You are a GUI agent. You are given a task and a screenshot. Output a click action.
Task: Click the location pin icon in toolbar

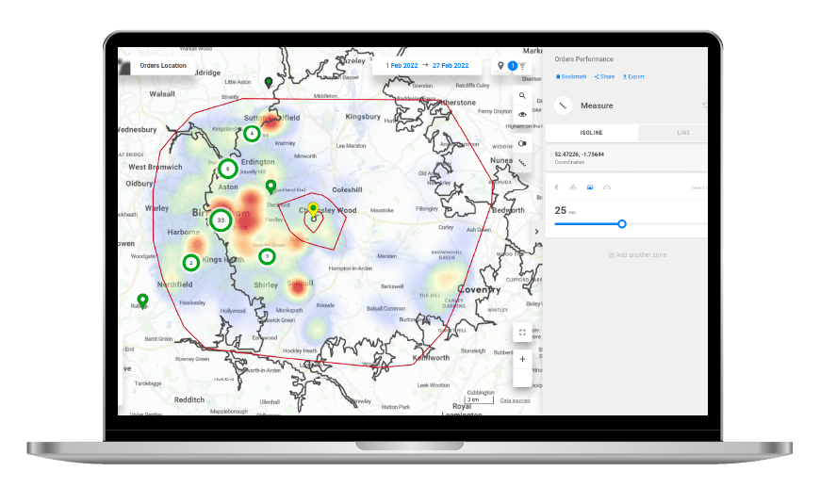click(x=500, y=66)
